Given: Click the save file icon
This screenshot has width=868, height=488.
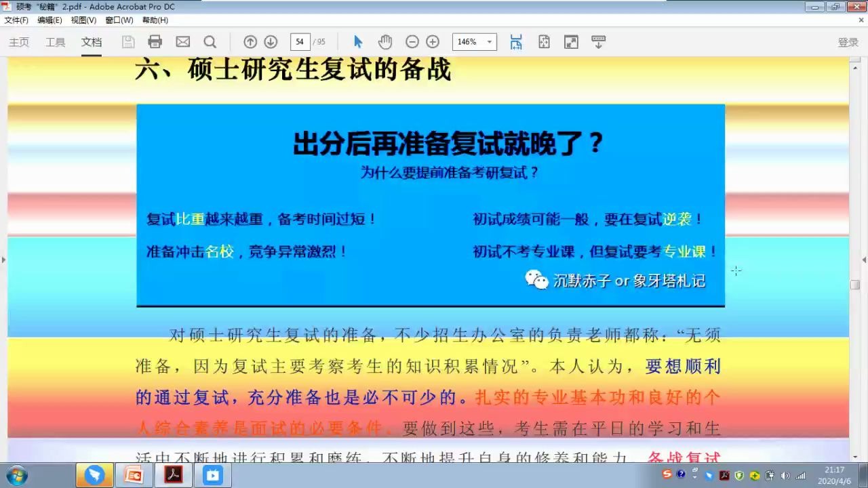Looking at the screenshot, I should pyautogui.click(x=127, y=41).
